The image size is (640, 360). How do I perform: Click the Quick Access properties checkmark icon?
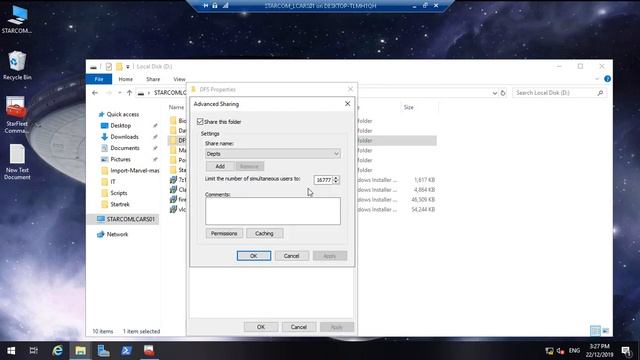click(x=109, y=67)
